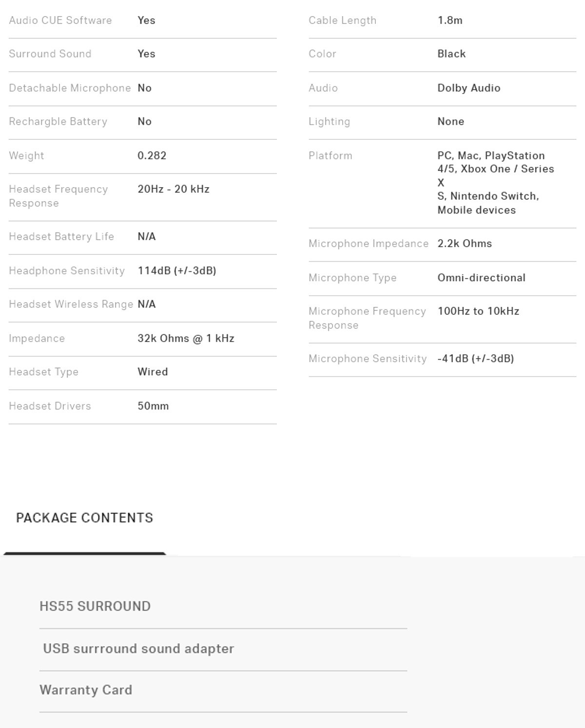Click the Surround Sound spec row

pos(142,54)
